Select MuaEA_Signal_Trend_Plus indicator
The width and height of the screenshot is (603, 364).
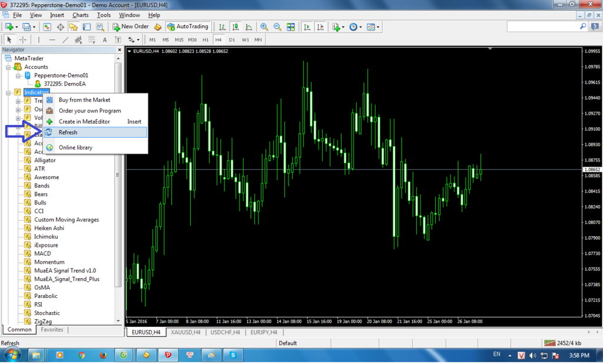tap(67, 279)
